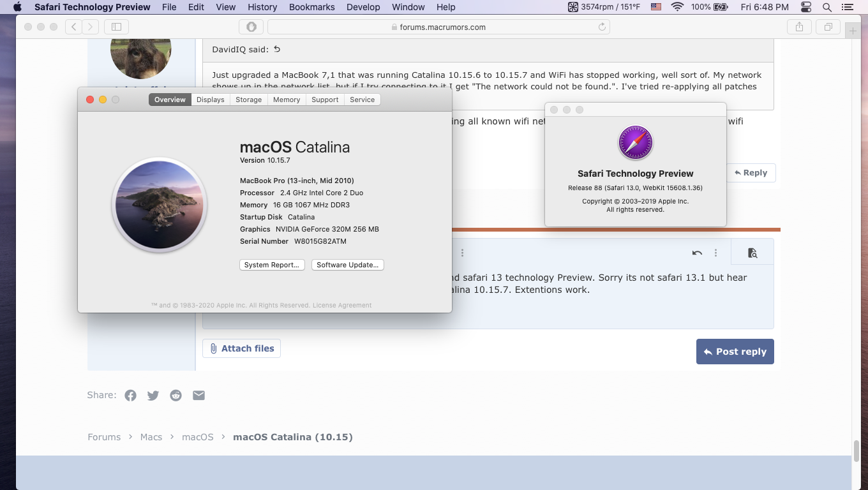Click the Post reply button
The width and height of the screenshot is (868, 490).
(x=735, y=352)
